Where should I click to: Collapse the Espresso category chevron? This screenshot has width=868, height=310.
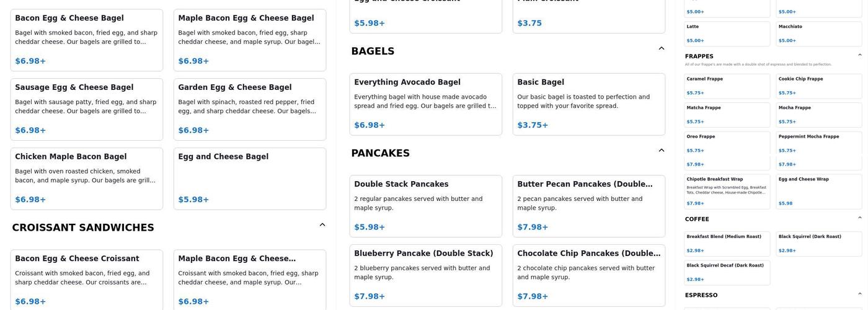point(860,294)
